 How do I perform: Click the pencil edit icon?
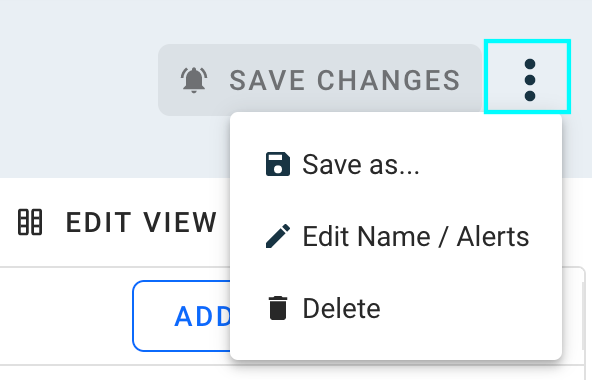point(278,236)
